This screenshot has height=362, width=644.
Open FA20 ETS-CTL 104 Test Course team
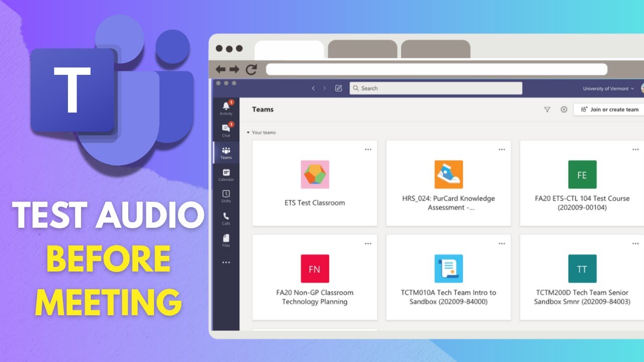[x=582, y=203]
